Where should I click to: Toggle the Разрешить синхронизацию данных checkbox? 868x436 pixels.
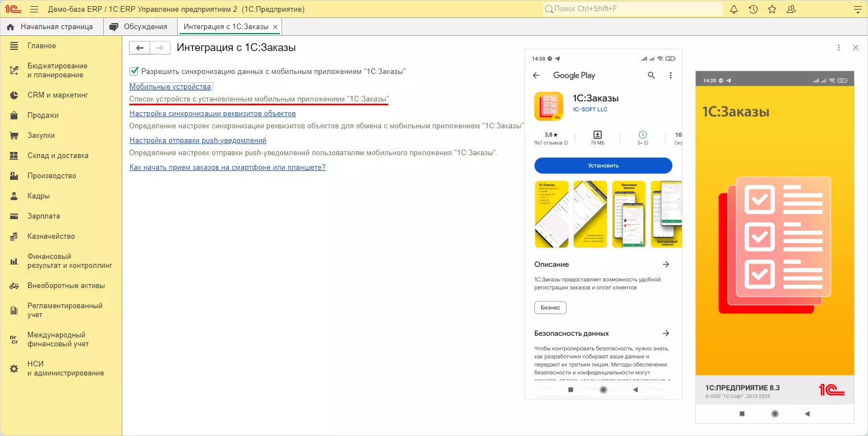pos(134,71)
